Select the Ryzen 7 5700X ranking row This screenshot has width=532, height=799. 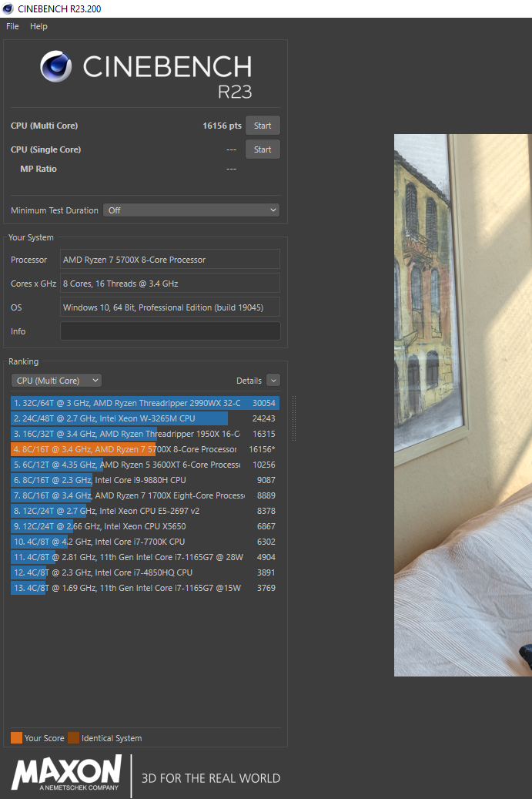(145, 449)
